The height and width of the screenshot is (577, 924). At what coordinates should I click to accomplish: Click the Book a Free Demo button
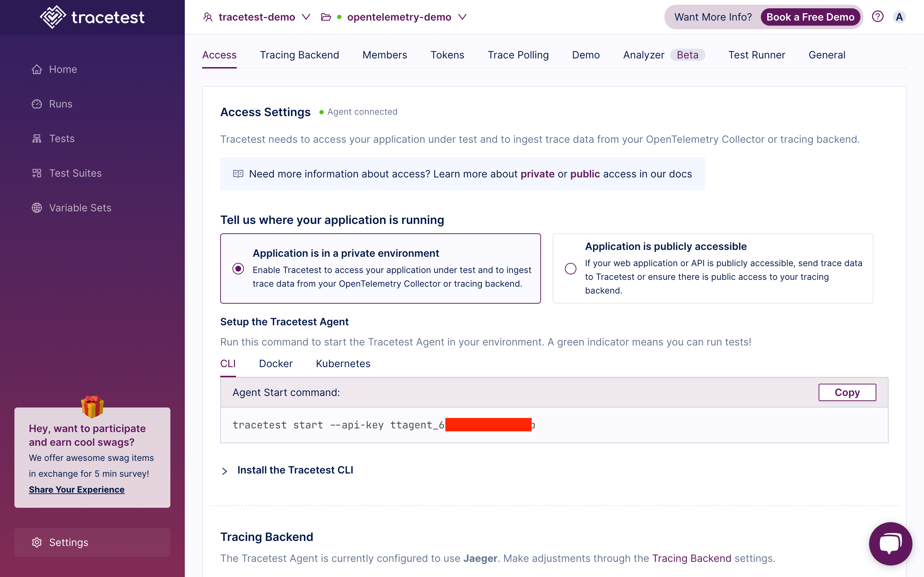(x=809, y=17)
